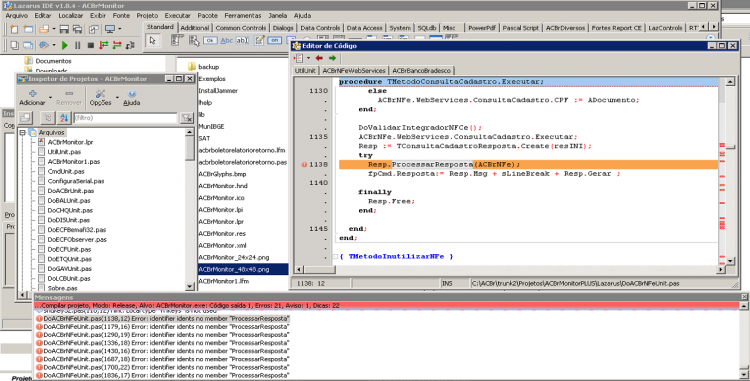Click the Open file folder icon
The image size is (750, 381).
tap(44, 30)
